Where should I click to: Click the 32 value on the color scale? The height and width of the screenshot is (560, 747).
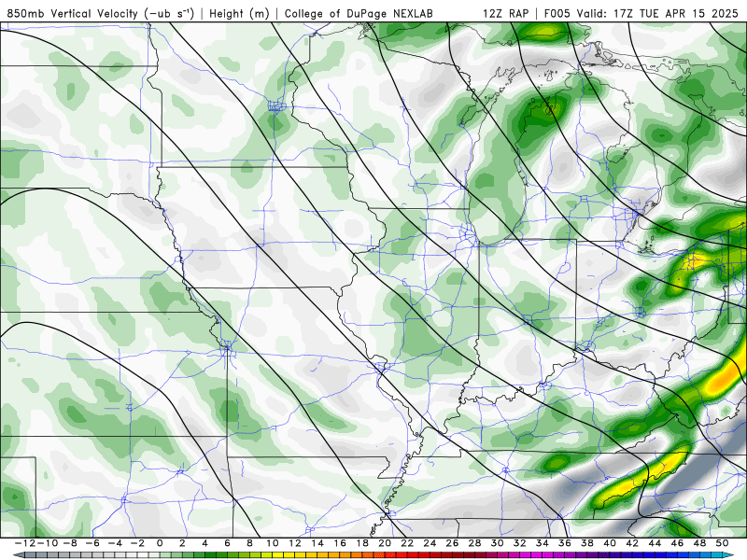(520, 543)
